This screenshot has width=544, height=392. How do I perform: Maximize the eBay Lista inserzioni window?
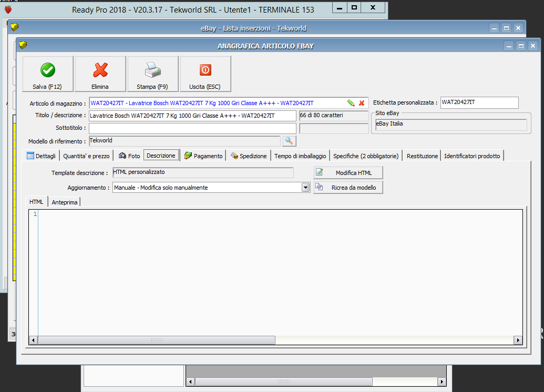[506, 28]
